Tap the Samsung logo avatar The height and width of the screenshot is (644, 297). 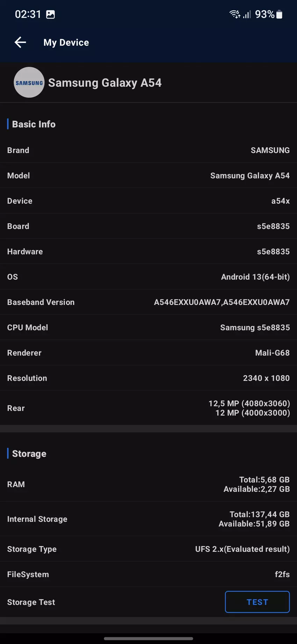pos(29,83)
